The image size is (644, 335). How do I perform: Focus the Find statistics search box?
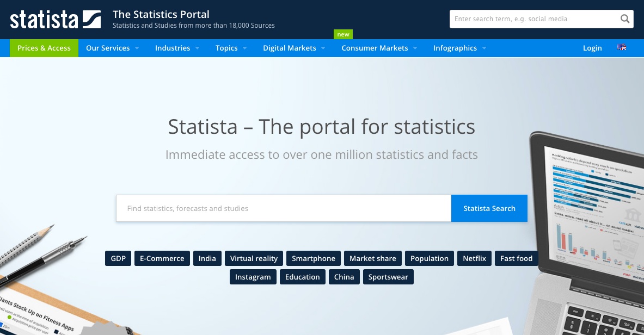point(284,208)
